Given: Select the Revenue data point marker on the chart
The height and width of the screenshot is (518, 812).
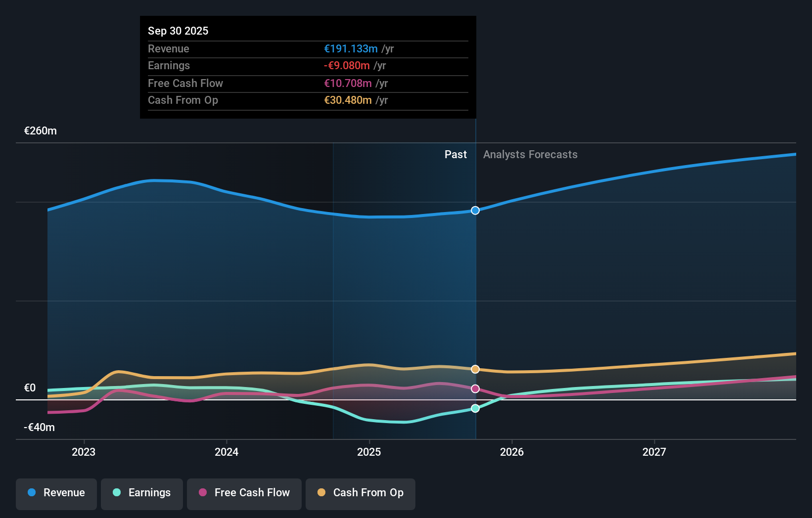Looking at the screenshot, I should (475, 210).
